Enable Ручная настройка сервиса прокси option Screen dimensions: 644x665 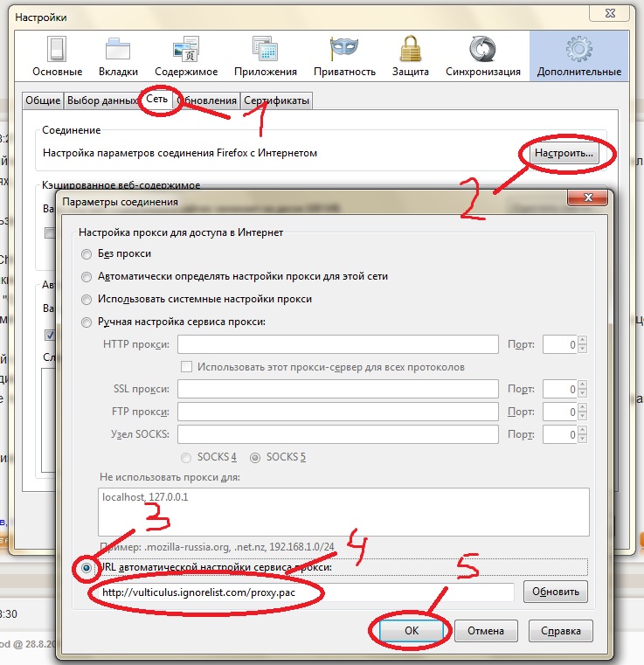pyautogui.click(x=86, y=322)
